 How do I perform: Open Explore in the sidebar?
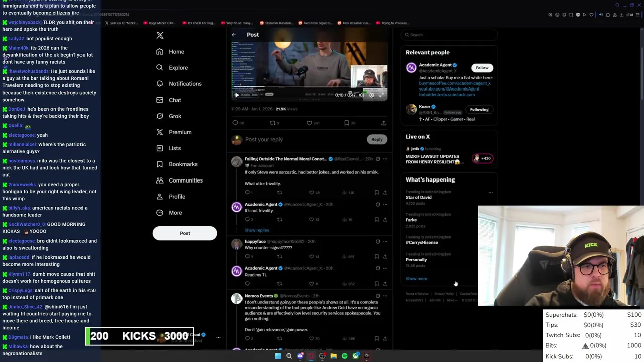tap(172, 68)
